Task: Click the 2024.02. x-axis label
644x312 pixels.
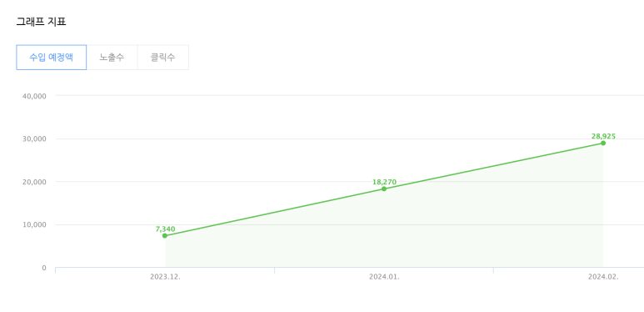Action: 603,277
